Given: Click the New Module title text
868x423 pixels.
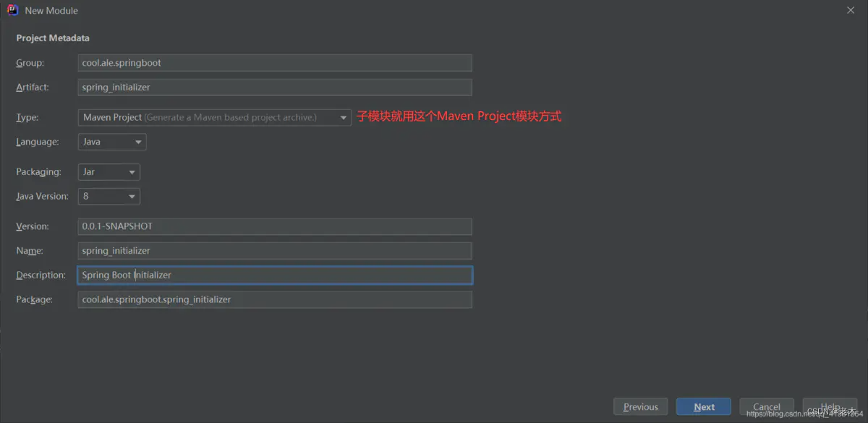Looking at the screenshot, I should pyautogui.click(x=51, y=11).
